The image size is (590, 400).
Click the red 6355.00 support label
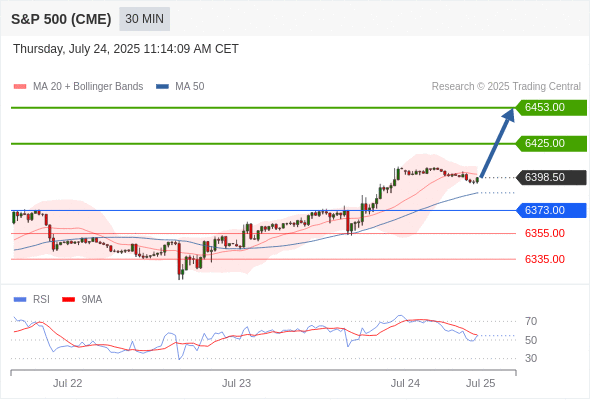(x=545, y=233)
